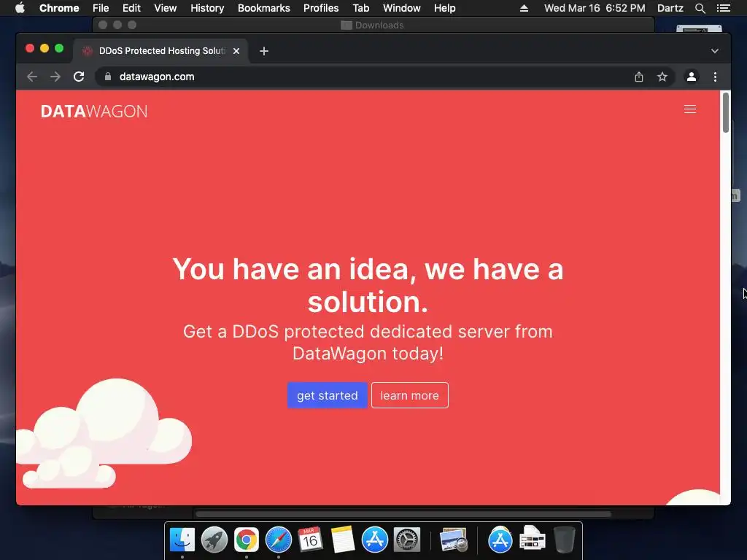
Task: Open a new tab with the plus button
Action: (264, 51)
